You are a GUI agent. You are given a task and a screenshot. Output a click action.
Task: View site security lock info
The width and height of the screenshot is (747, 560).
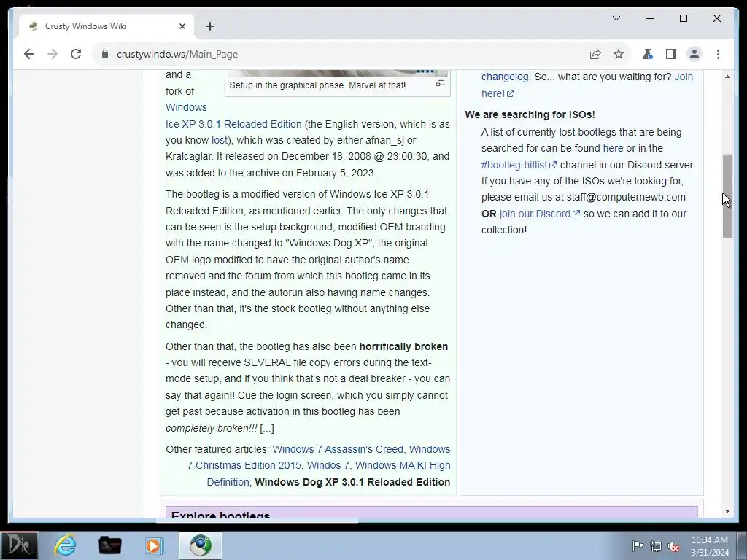(x=105, y=54)
